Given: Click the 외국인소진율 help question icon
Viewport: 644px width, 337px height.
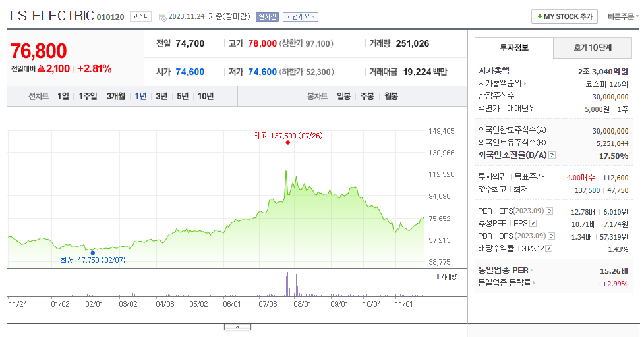Looking at the screenshot, I should click(552, 155).
